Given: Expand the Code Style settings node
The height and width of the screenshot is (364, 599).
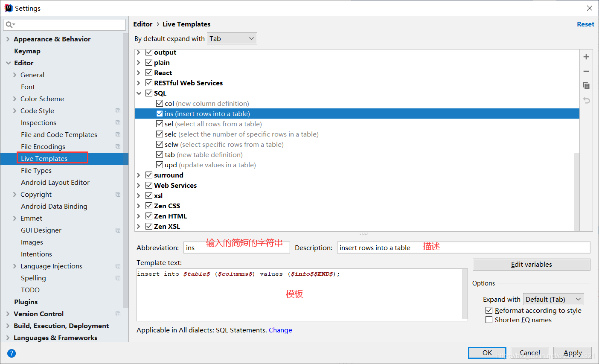Looking at the screenshot, I should [x=15, y=111].
